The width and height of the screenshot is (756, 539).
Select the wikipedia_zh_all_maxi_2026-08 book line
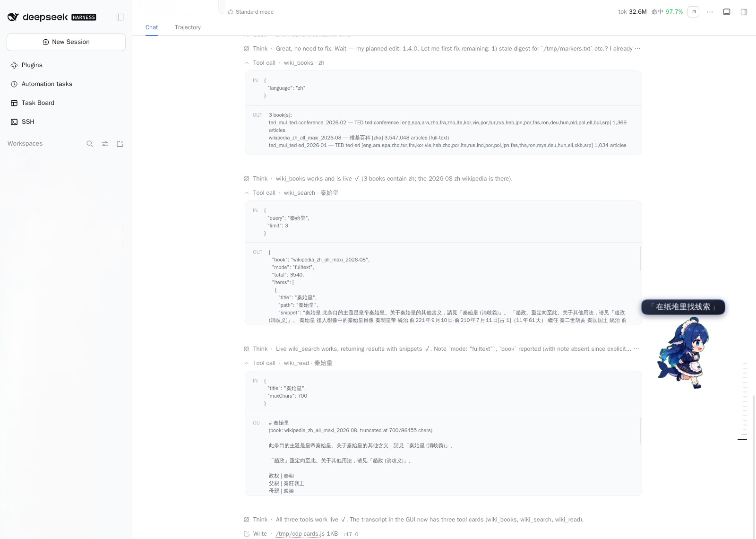(x=359, y=138)
